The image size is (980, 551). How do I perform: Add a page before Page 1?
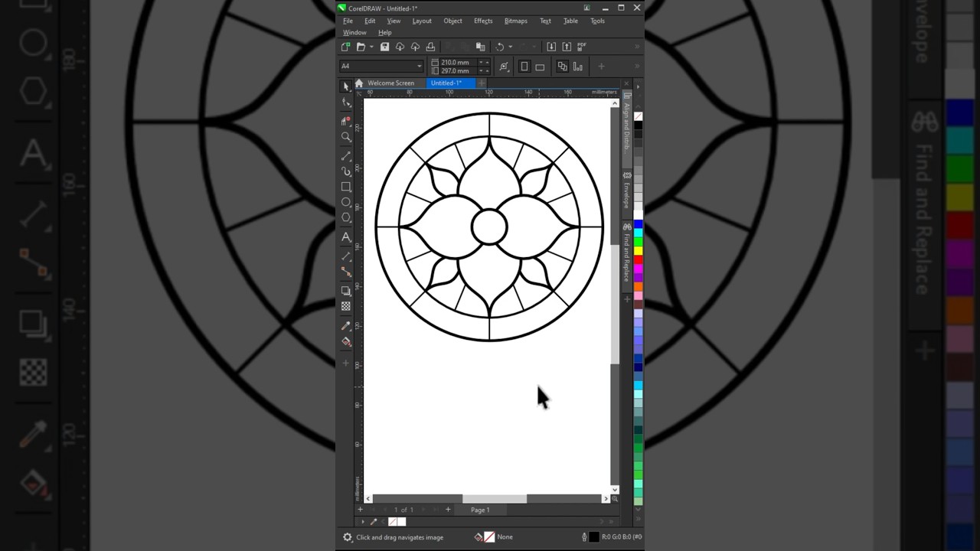point(360,510)
